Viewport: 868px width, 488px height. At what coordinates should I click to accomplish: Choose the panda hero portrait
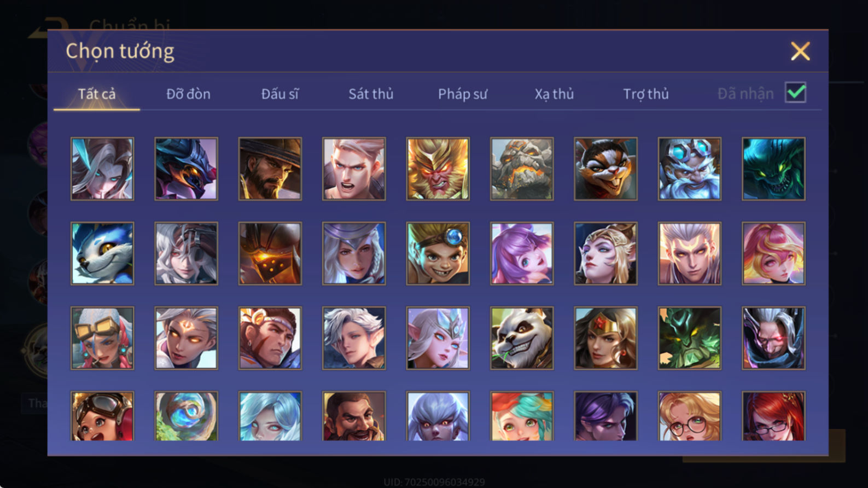522,338
